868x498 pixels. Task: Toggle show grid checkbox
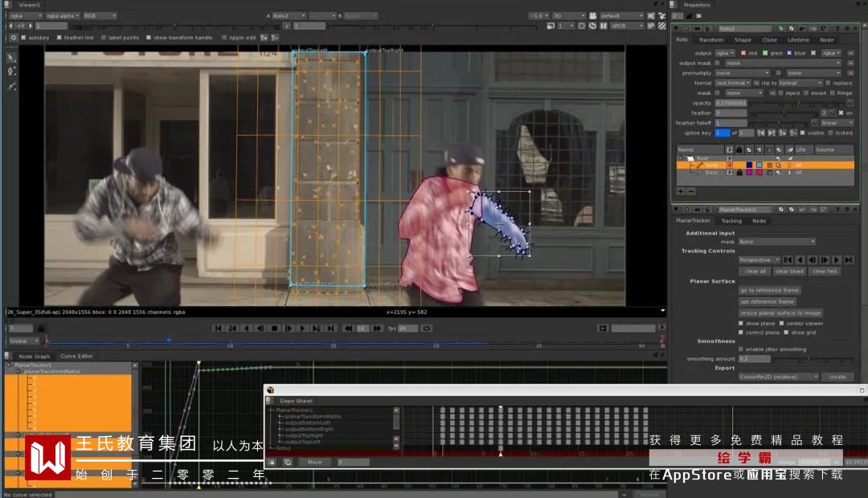[x=786, y=332]
